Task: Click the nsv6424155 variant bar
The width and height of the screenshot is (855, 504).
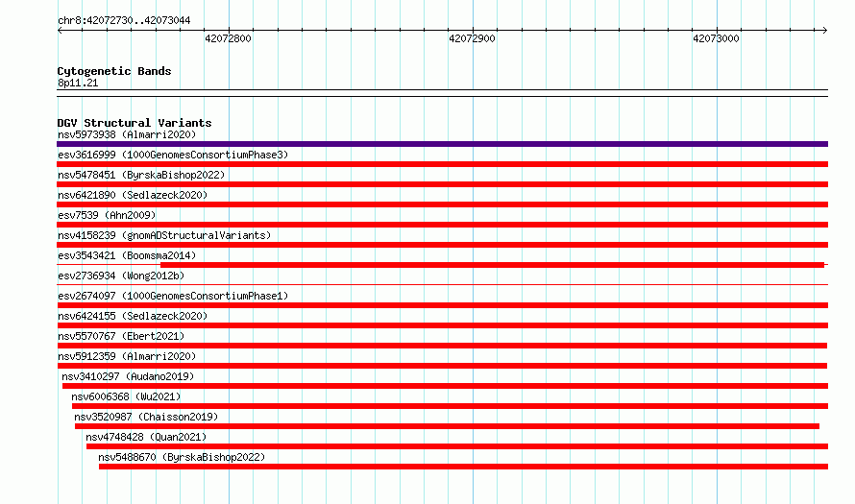Action: [x=442, y=325]
